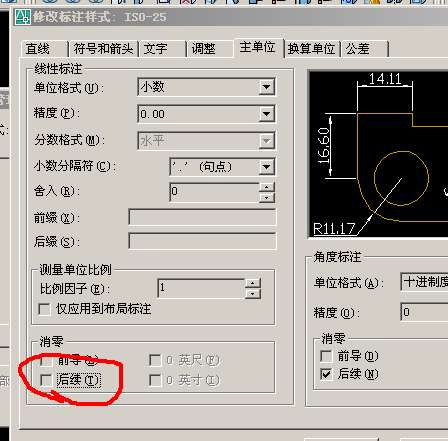Image resolution: width=448 pixels, height=441 pixels.
Task: Expand the 分数格式(M) dropdown showing 水平
Action: tap(266, 141)
